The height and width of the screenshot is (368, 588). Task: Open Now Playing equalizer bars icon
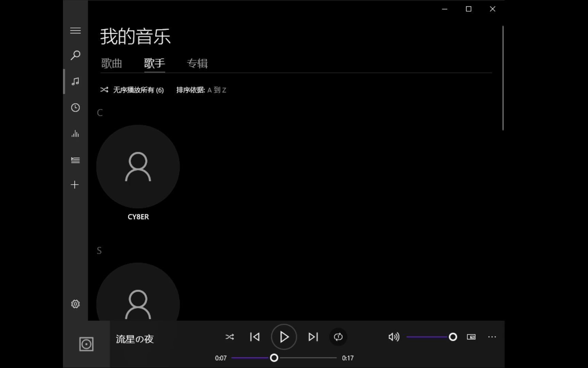75,134
